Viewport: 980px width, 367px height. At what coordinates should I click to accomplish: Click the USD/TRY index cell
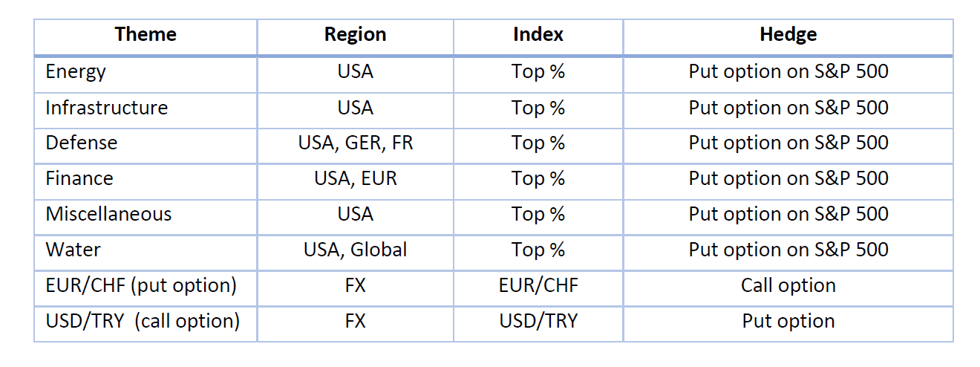538,321
